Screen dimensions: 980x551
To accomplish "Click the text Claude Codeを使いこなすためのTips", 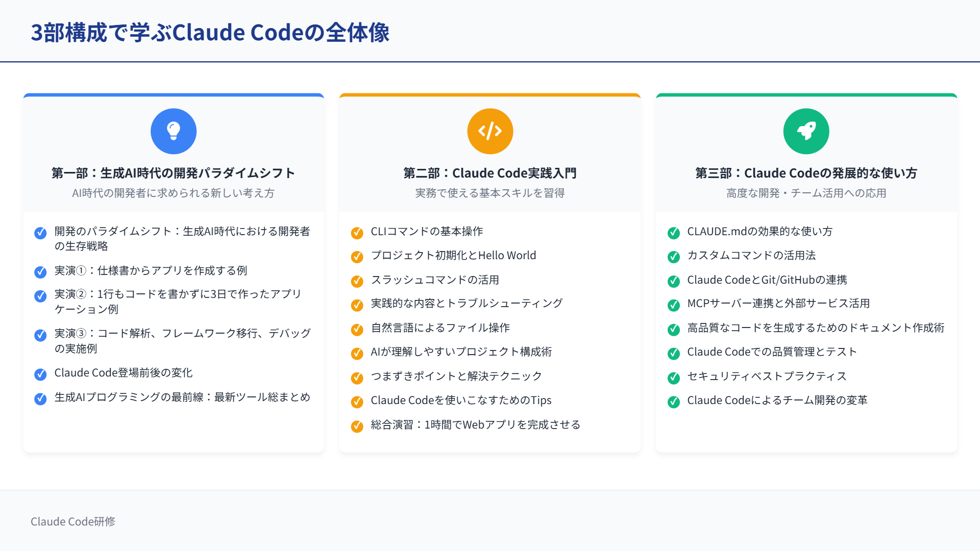I will pyautogui.click(x=461, y=400).
